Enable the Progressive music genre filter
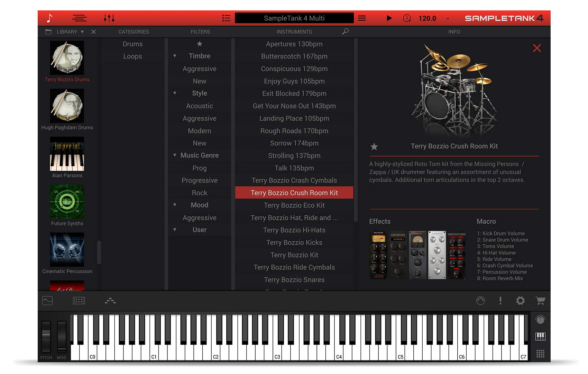588x374 pixels. click(199, 180)
